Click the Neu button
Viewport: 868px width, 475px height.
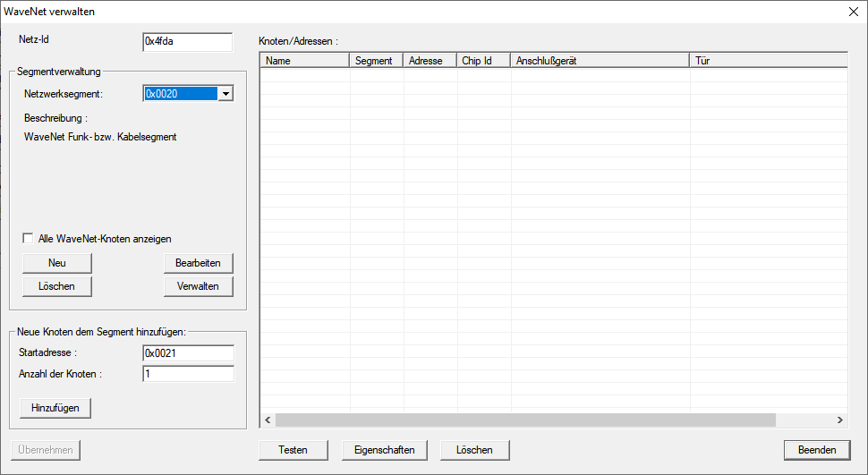point(57,262)
